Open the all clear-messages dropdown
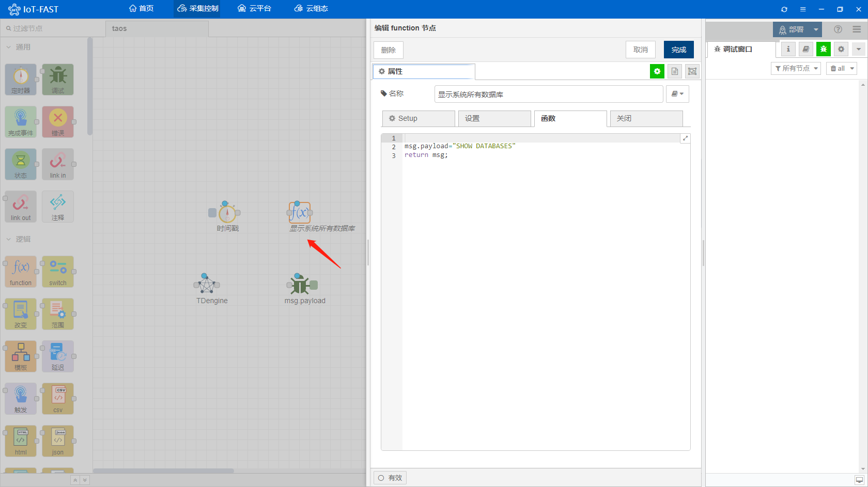 pos(842,68)
